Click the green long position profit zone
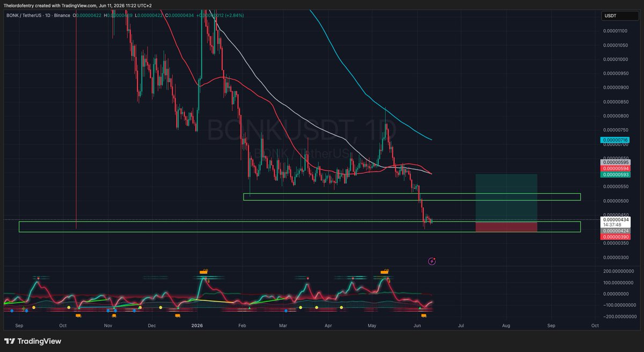 point(506,197)
